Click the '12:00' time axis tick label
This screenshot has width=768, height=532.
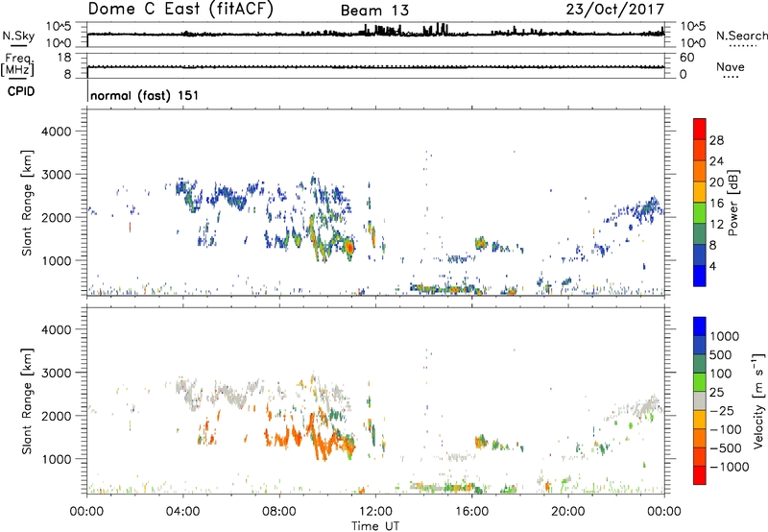coord(375,512)
